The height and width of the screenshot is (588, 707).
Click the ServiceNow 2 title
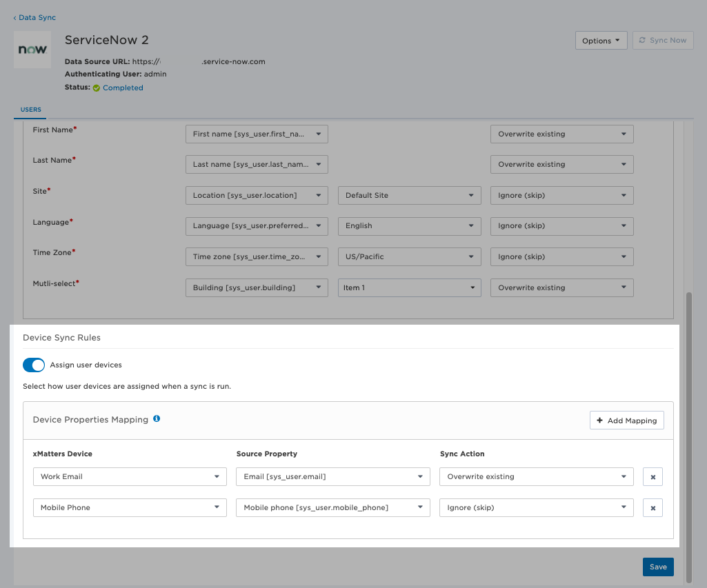tap(107, 40)
